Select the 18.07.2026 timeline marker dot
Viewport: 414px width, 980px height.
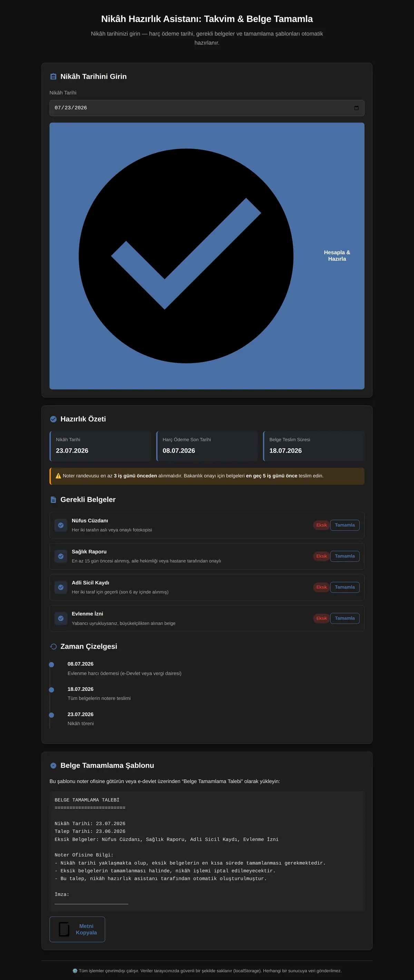(51, 690)
